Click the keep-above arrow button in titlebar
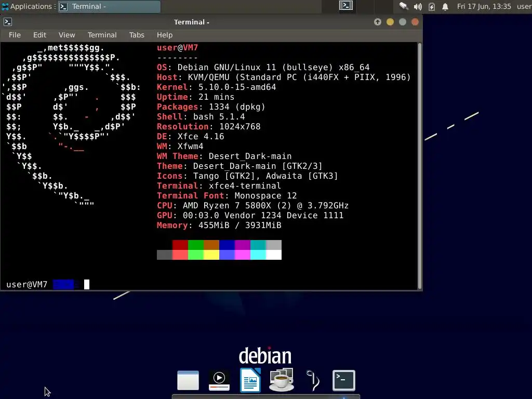 (378, 22)
